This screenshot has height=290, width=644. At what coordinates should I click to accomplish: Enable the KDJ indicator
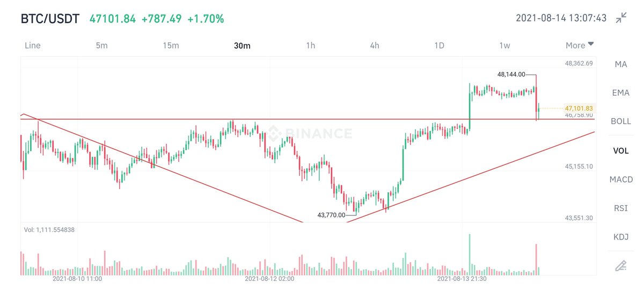621,236
